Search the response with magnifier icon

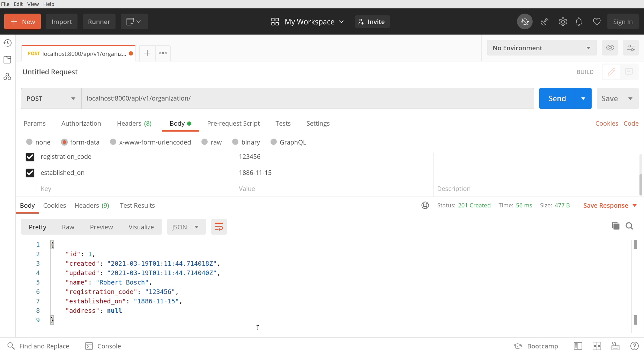tap(629, 226)
